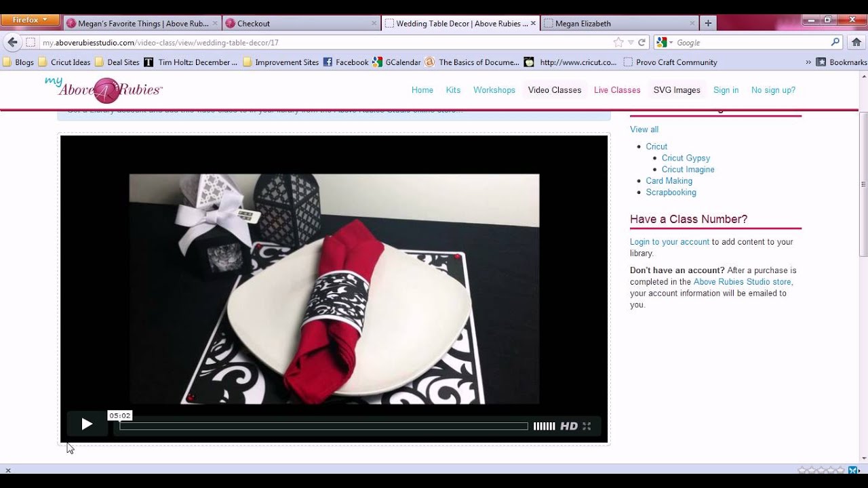This screenshot has height=488, width=868.
Task: Click the View all categories link
Action: [644, 129]
